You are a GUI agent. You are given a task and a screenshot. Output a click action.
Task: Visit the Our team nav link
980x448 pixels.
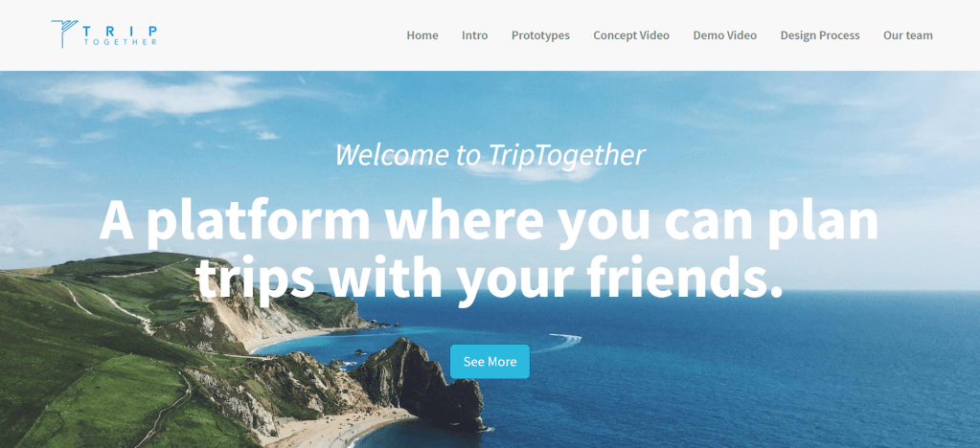[908, 35]
